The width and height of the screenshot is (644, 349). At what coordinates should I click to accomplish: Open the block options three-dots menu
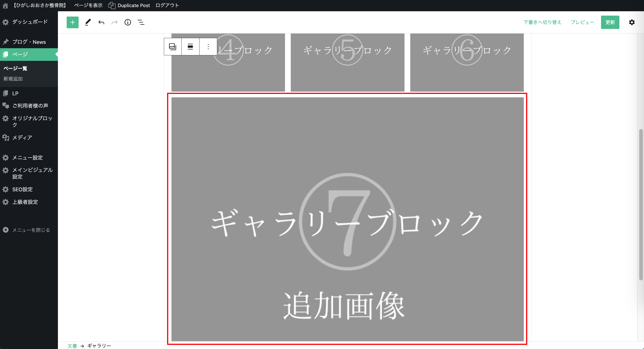tap(208, 47)
